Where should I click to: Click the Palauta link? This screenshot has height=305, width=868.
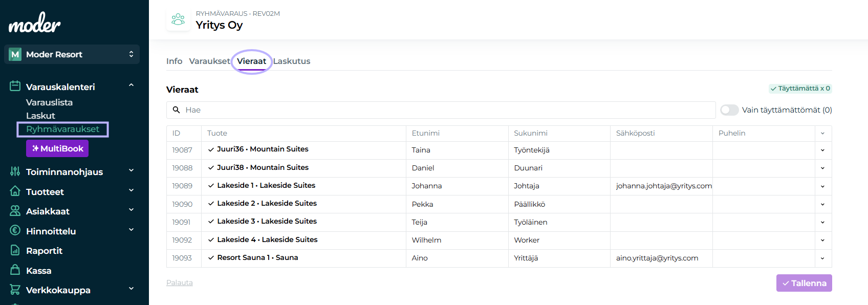[x=180, y=282]
